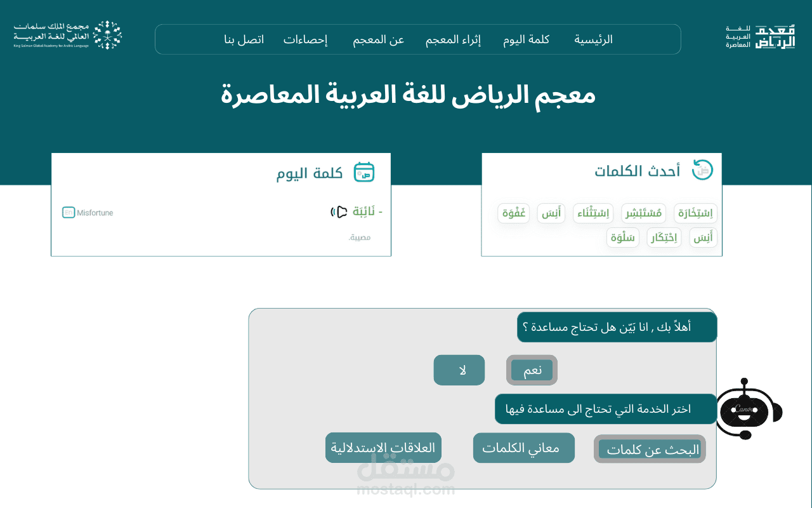Click the title معجم الرياض للغة العربية المعاصرة
This screenshot has height=508, width=812.
point(408,95)
